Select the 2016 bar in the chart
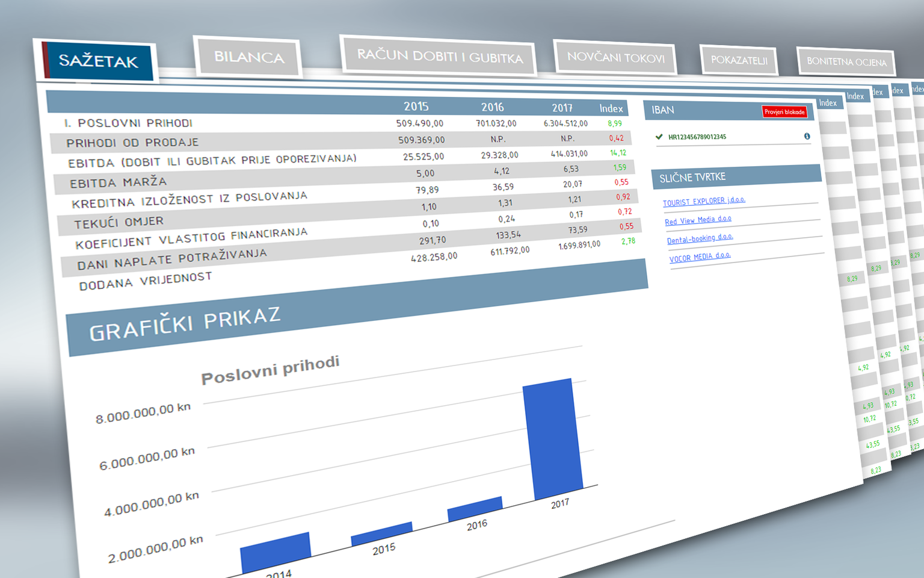 pyautogui.click(x=475, y=509)
